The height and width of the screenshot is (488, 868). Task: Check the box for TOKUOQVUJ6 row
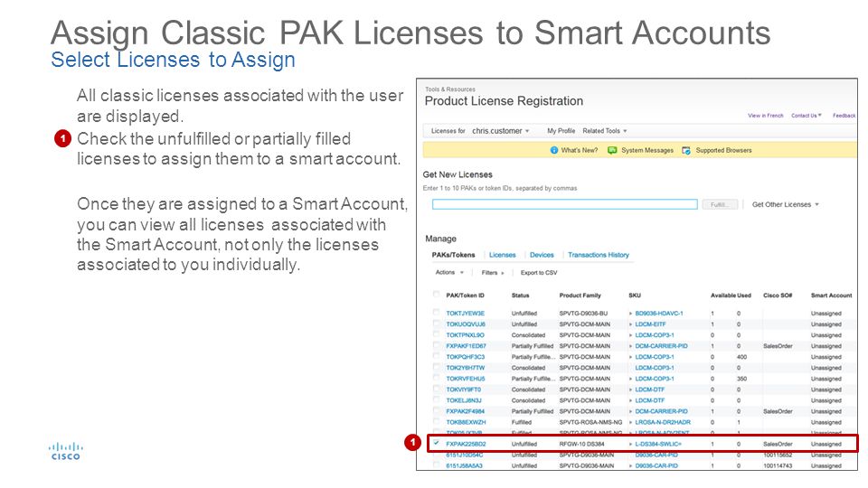point(436,324)
